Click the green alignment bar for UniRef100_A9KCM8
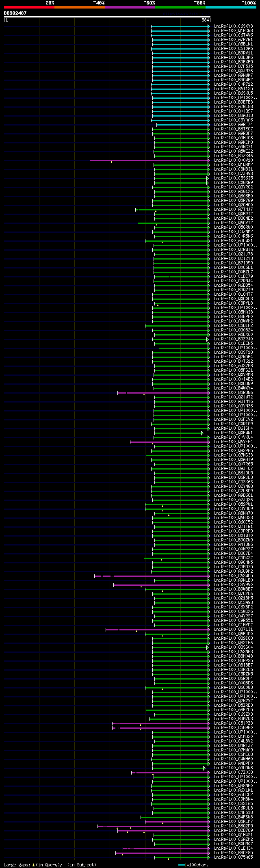This screenshot has height=868, width=260. 182,143
